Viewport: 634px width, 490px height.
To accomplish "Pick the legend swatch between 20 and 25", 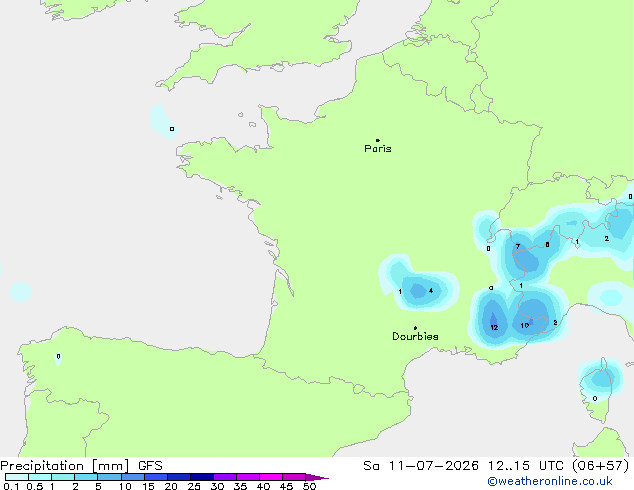I will coord(179,477).
